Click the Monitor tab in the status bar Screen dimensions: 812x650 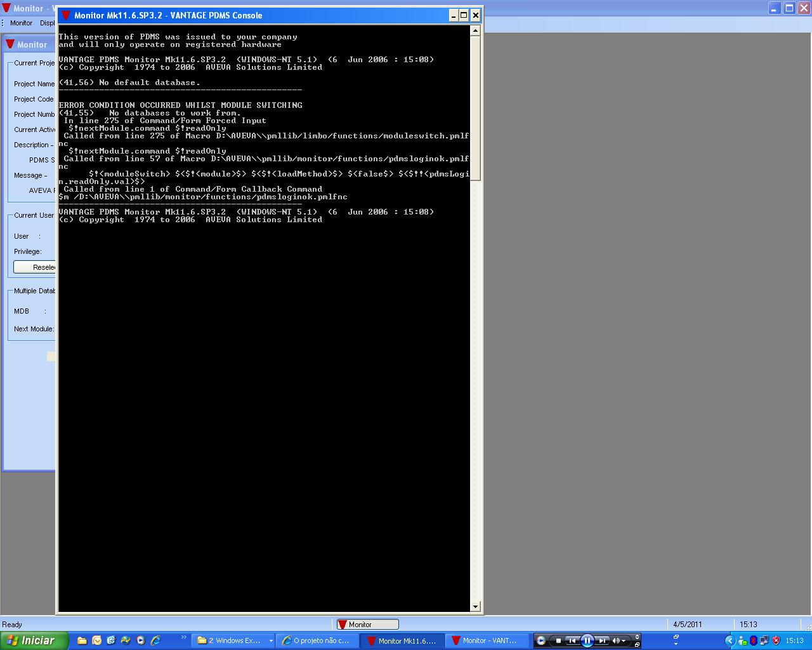pyautogui.click(x=367, y=625)
